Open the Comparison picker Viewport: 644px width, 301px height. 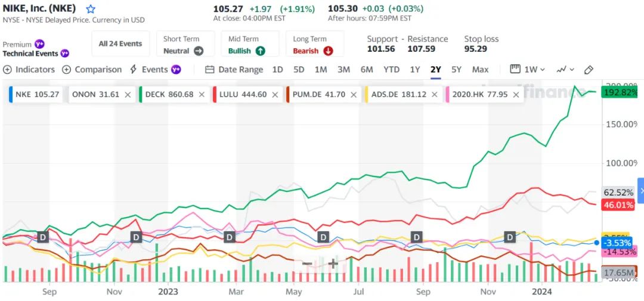pos(92,70)
